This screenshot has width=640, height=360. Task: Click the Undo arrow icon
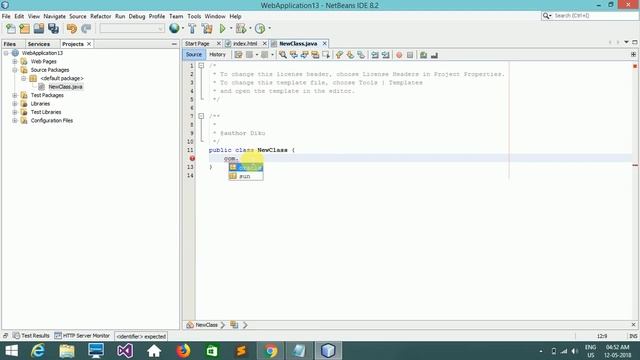(72, 29)
